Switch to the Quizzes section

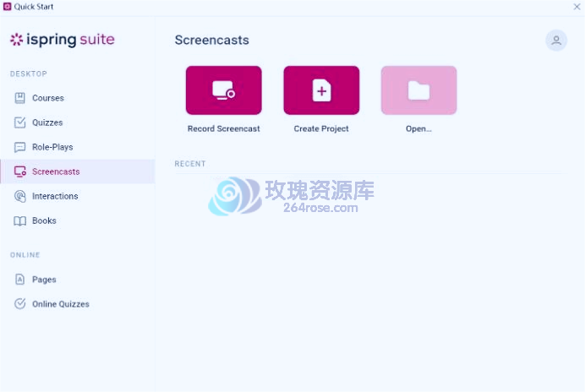click(x=77, y=122)
